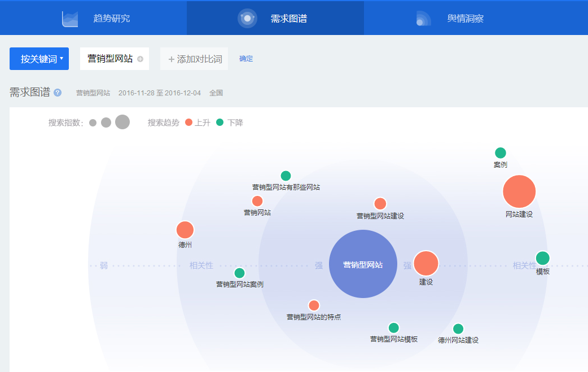Select the 模板 bubble on the right
Screen dimensions: 588x372
(543, 259)
